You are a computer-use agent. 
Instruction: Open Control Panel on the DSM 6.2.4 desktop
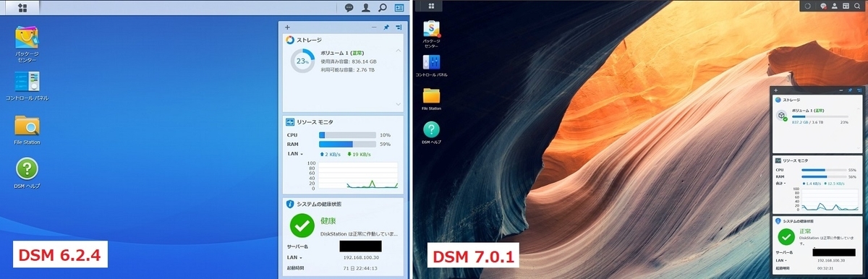(27, 86)
